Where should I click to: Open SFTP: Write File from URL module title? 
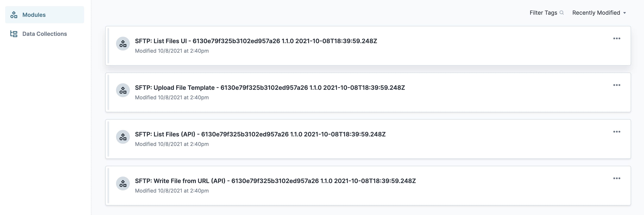pos(275,181)
